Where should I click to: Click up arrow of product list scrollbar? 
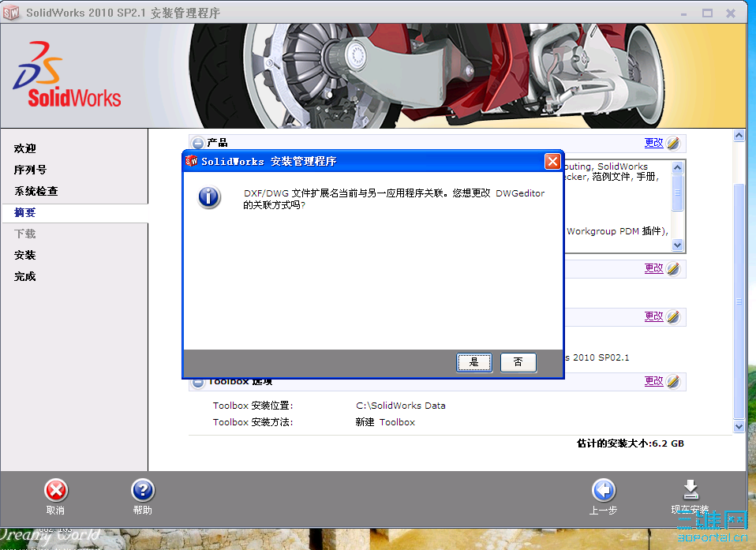tap(677, 167)
